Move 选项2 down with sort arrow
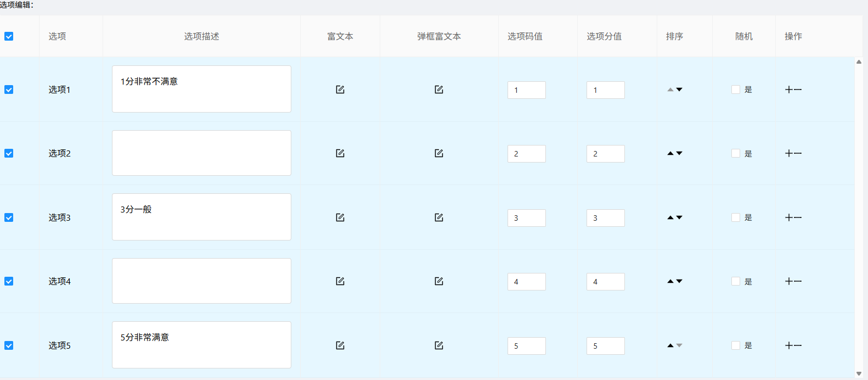This screenshot has width=868, height=380. click(x=679, y=153)
